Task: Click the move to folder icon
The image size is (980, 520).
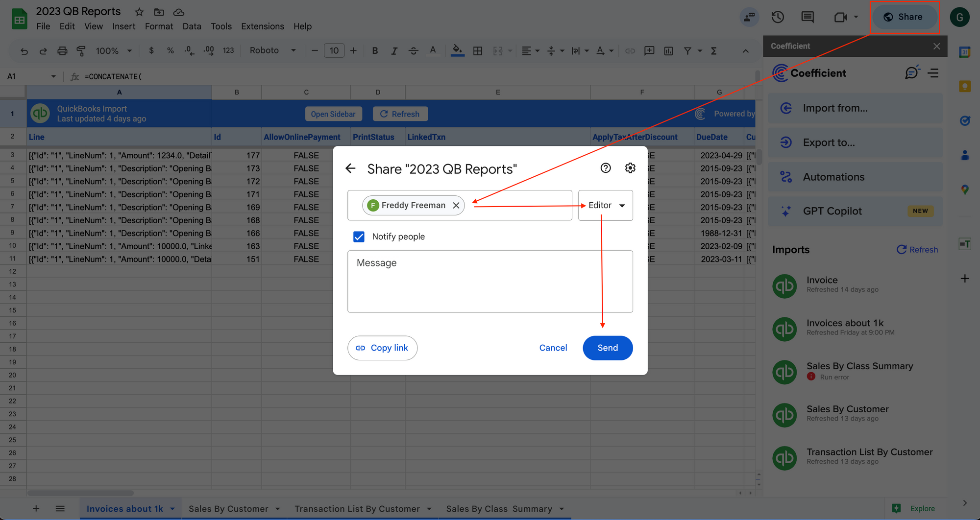Action: [159, 12]
